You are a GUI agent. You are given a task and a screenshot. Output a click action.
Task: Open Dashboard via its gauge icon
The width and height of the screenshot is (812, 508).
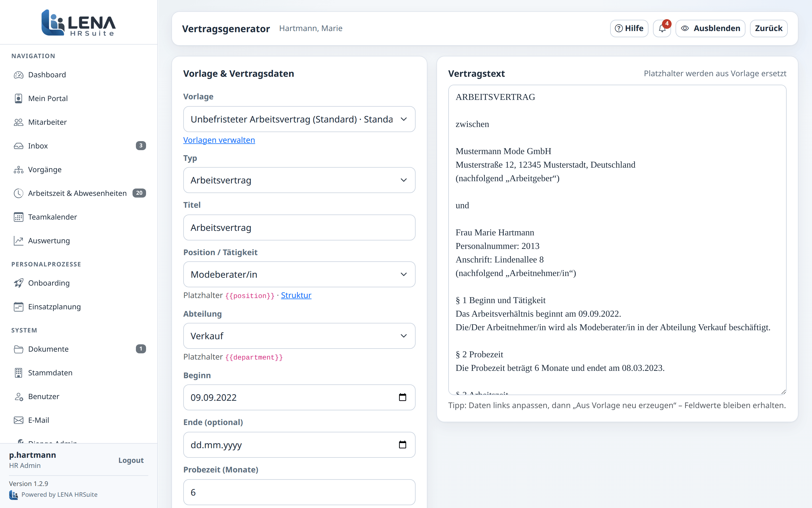coord(18,75)
